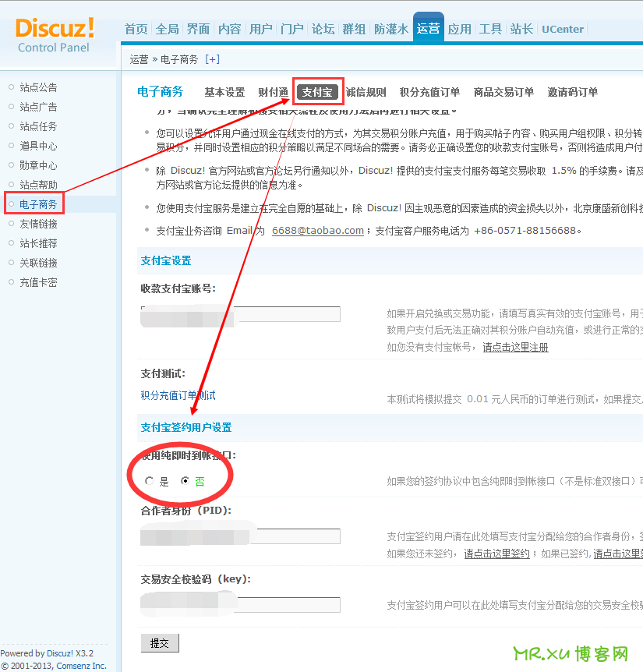Click the 积分充值订单测试 link
Viewport: 643px width, 672px height.
click(x=178, y=395)
